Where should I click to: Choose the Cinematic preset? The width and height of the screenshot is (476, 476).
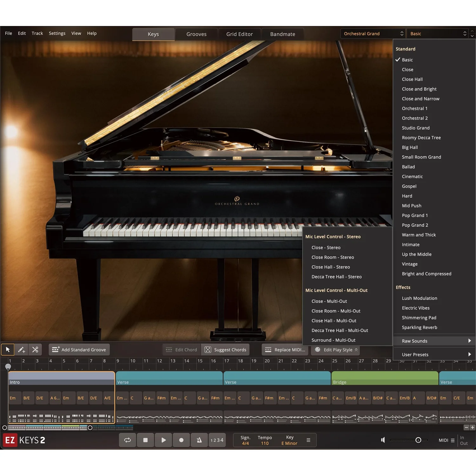[434, 176]
